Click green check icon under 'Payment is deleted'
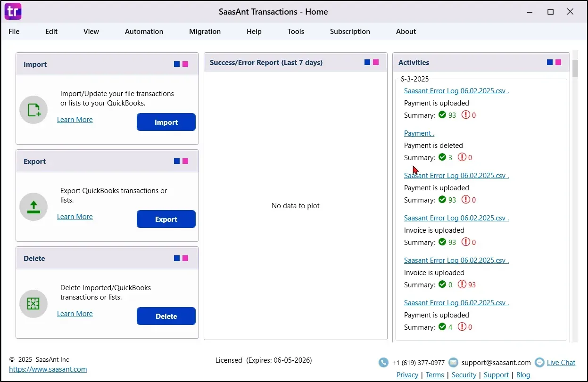The width and height of the screenshot is (588, 382). (x=442, y=157)
